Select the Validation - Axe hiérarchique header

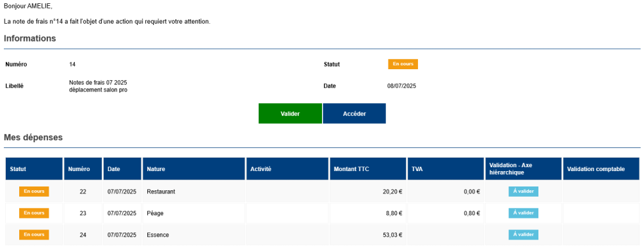(x=523, y=169)
